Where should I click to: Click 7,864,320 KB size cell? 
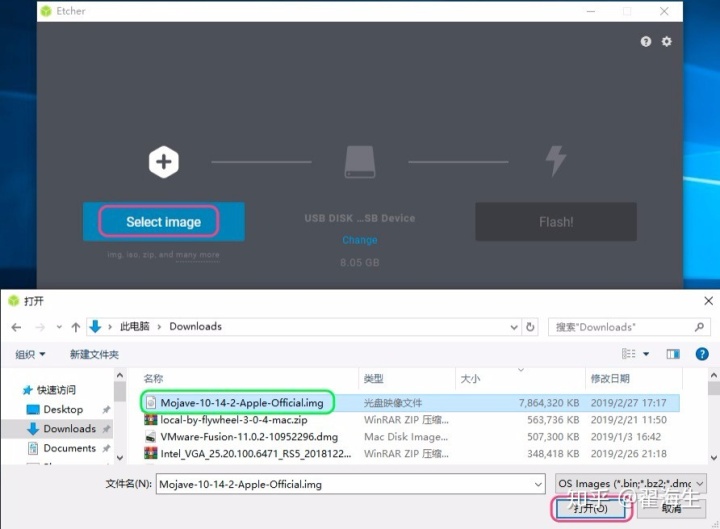(549, 403)
